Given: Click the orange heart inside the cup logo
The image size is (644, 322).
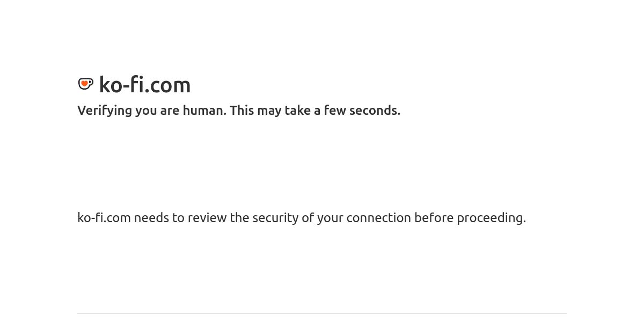Looking at the screenshot, I should (84, 83).
